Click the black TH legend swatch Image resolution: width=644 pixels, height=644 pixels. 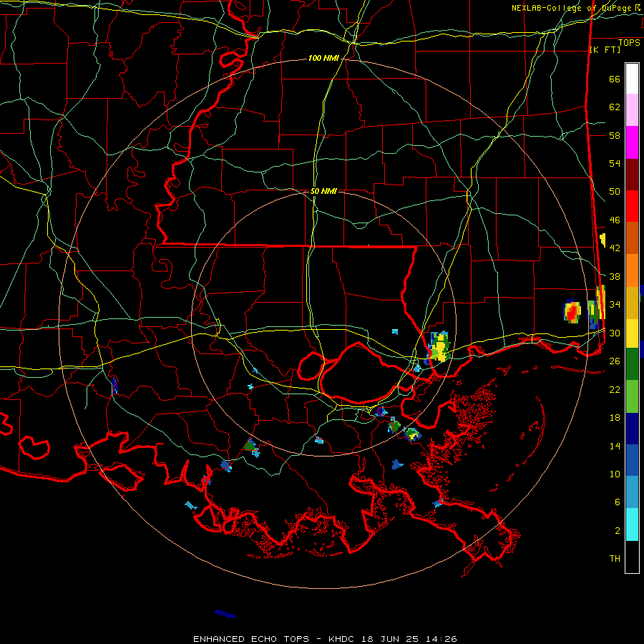click(x=632, y=557)
